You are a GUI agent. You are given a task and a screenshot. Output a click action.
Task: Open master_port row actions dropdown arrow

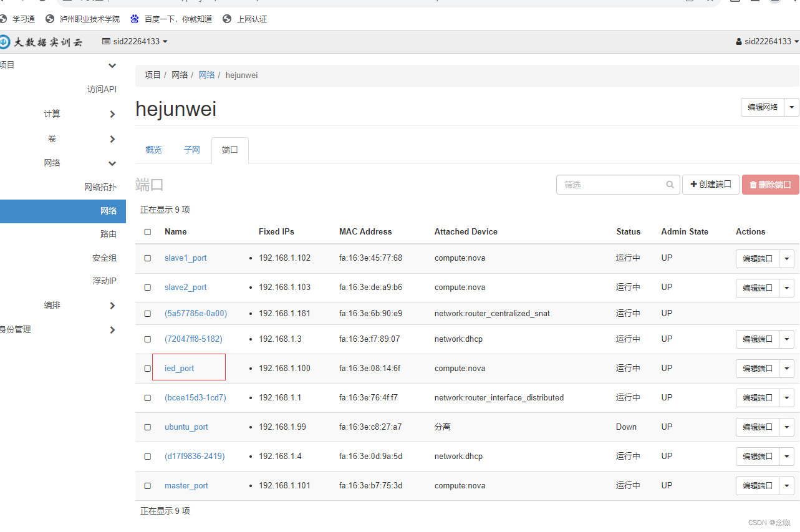(787, 486)
